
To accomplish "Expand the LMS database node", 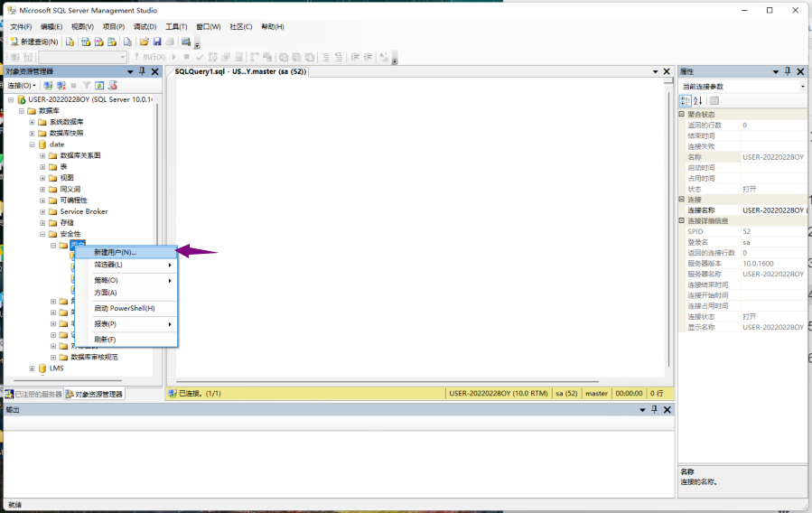I will pyautogui.click(x=33, y=368).
